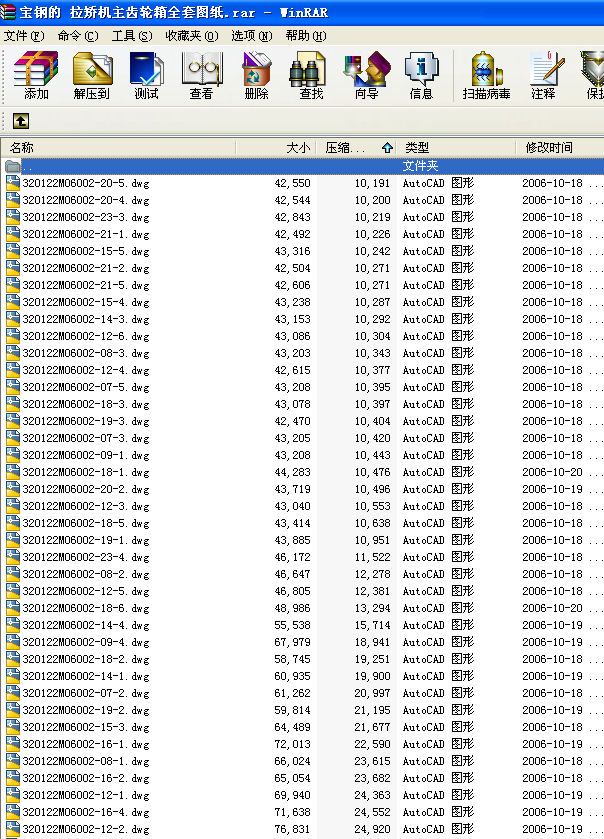Open the View (查看) toolbar icon
Screen dimensions: 604x839
[201, 76]
